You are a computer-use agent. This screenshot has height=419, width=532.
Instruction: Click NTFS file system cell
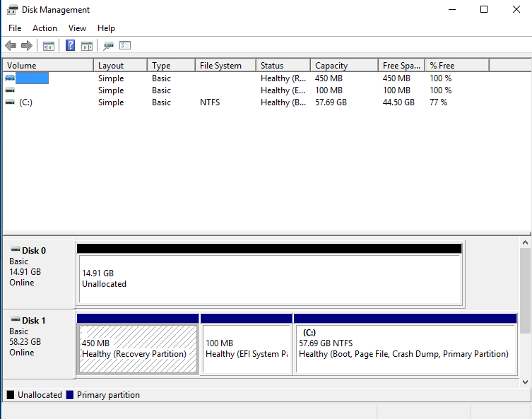pos(210,102)
